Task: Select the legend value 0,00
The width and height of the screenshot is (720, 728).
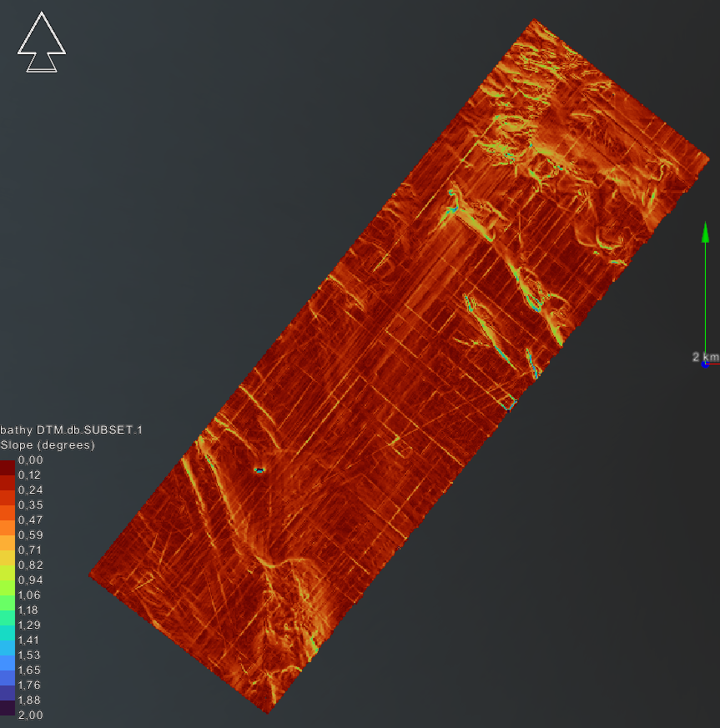Action: pos(30,460)
